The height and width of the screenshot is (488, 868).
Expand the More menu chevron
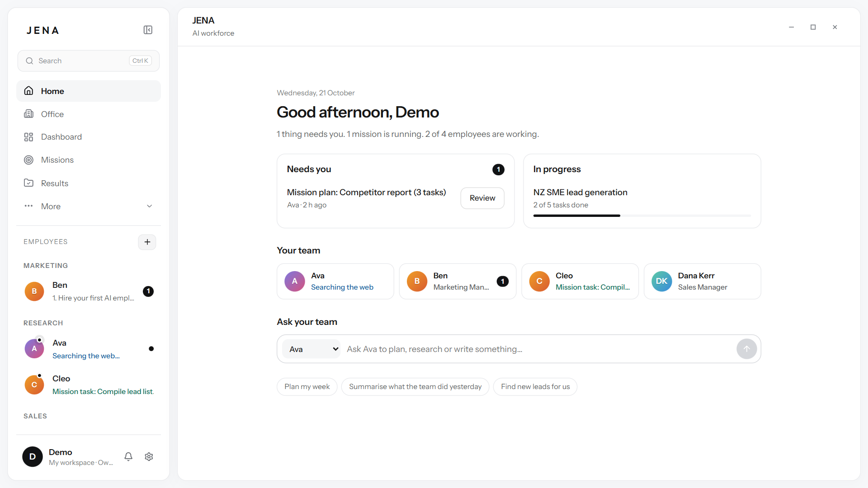[149, 206]
